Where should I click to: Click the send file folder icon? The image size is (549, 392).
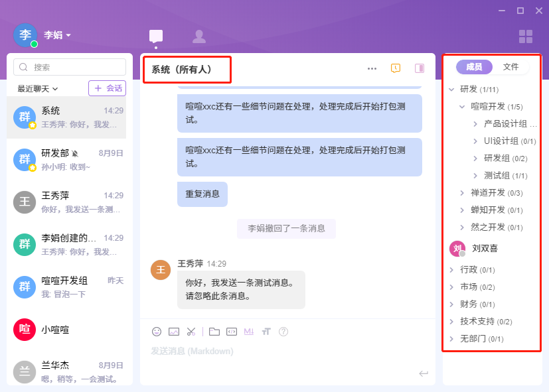click(x=214, y=332)
